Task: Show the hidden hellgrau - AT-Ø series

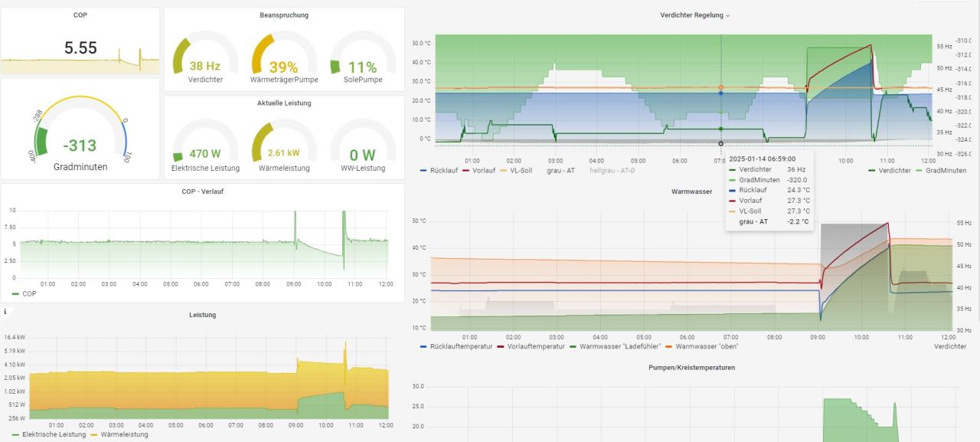Action: pyautogui.click(x=614, y=171)
